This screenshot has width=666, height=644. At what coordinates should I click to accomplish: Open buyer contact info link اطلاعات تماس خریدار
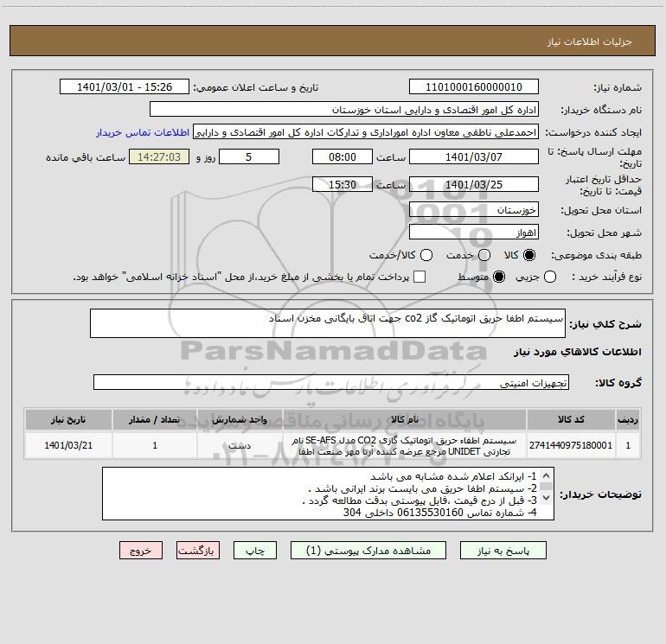pos(143,132)
